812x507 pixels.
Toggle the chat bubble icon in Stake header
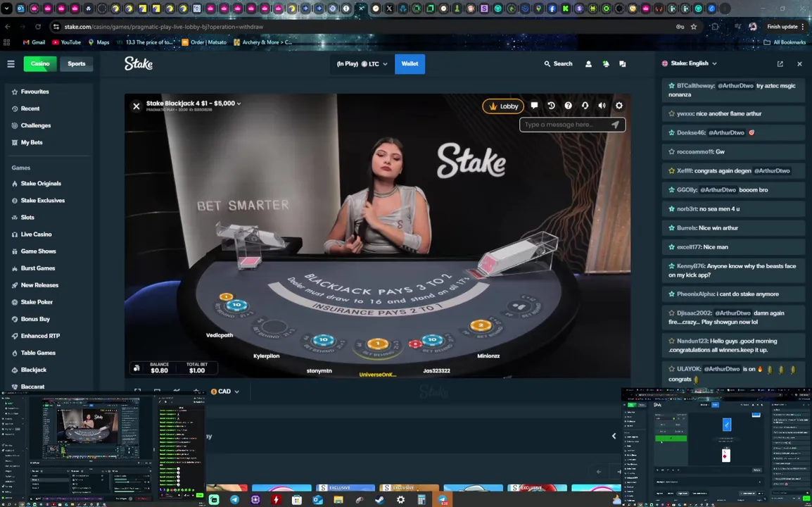pos(623,64)
